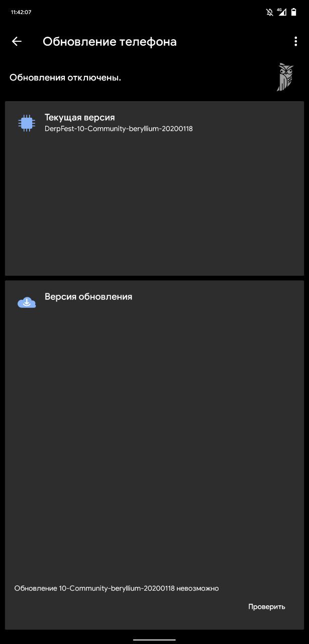Tap the owl logo icon
Screen dimensions: 309x644
[x=285, y=77]
